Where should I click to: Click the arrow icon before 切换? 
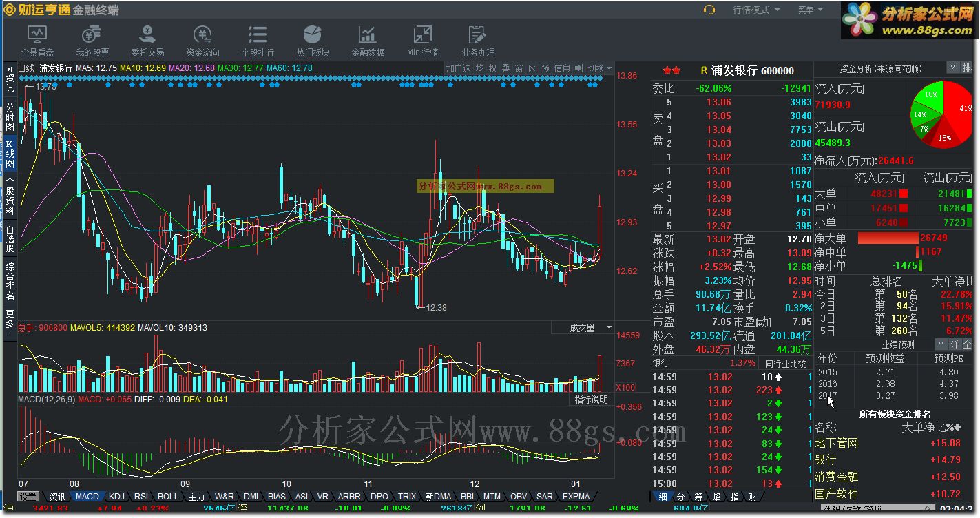[580, 68]
